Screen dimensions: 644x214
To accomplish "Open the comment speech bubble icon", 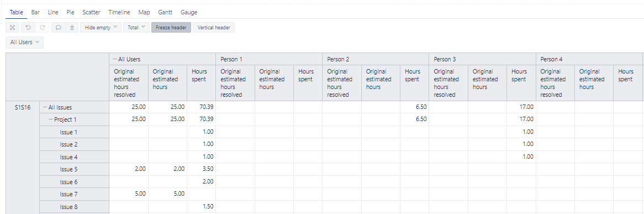I will pos(59,28).
